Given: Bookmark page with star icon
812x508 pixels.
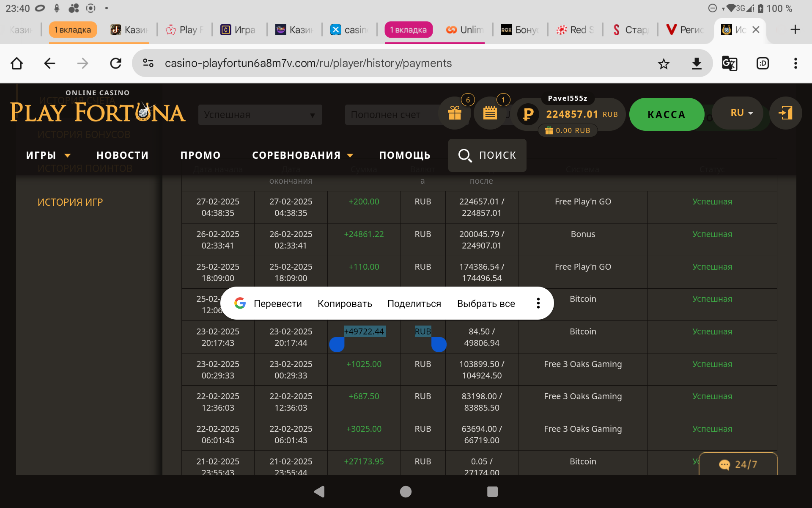Looking at the screenshot, I should click(x=664, y=64).
